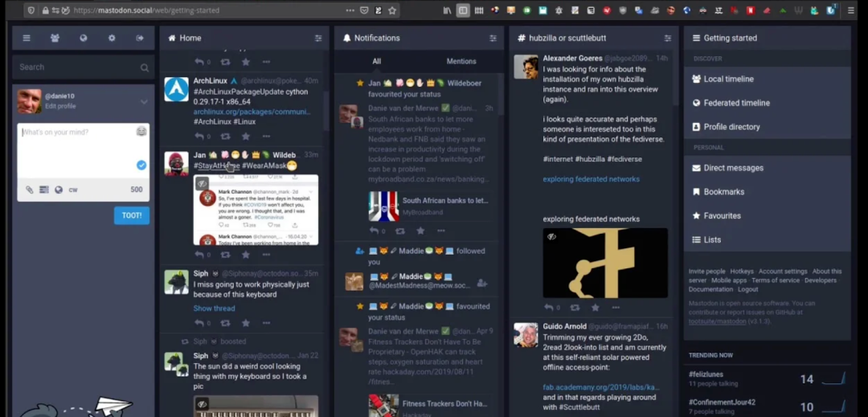This screenshot has width=868, height=417.
Task: Open the Local timeline people icon in the compose header
Action: pos(55,38)
